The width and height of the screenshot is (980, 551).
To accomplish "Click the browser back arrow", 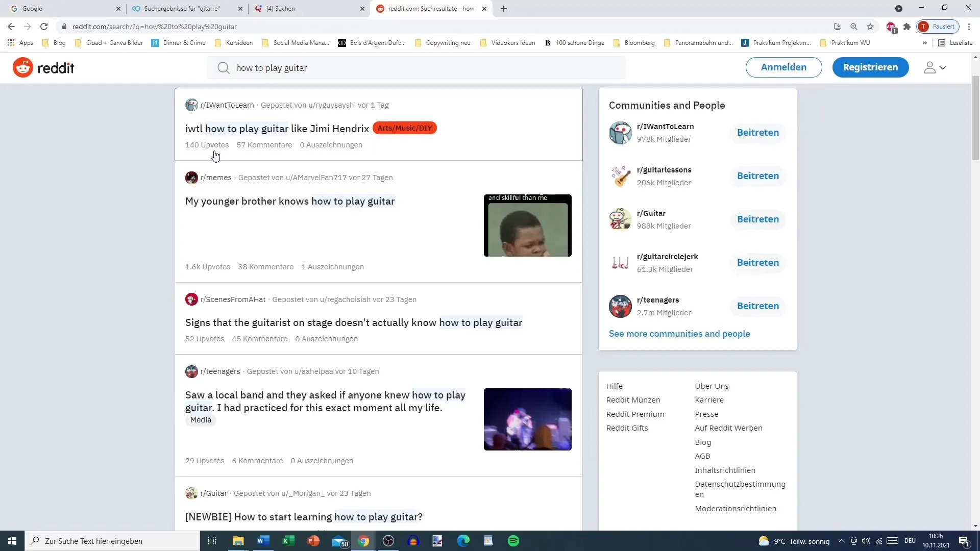I will tap(11, 27).
